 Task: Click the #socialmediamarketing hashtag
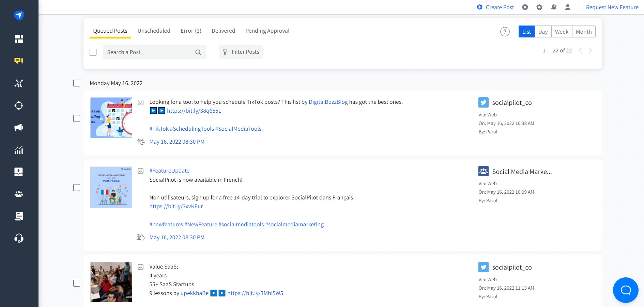pos(294,224)
